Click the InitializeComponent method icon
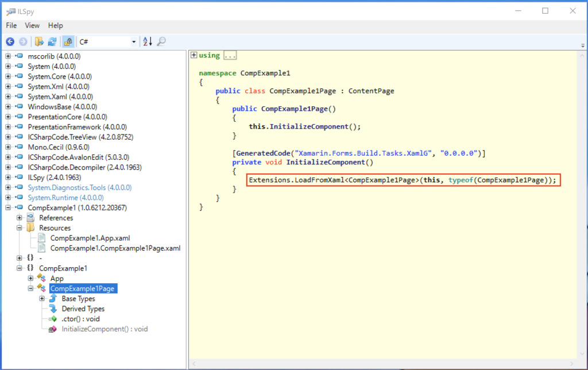Image resolution: width=588 pixels, height=370 pixels. click(x=53, y=329)
